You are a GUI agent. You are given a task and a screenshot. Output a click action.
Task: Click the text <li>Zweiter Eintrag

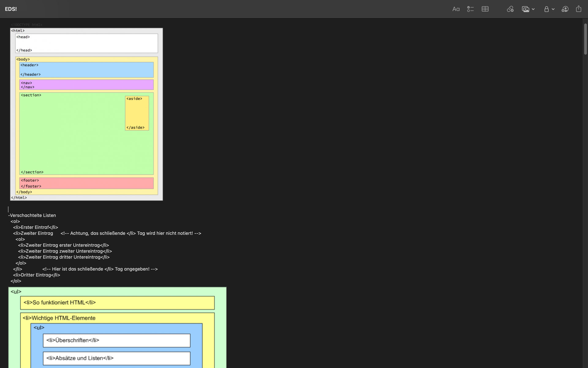[33, 233]
